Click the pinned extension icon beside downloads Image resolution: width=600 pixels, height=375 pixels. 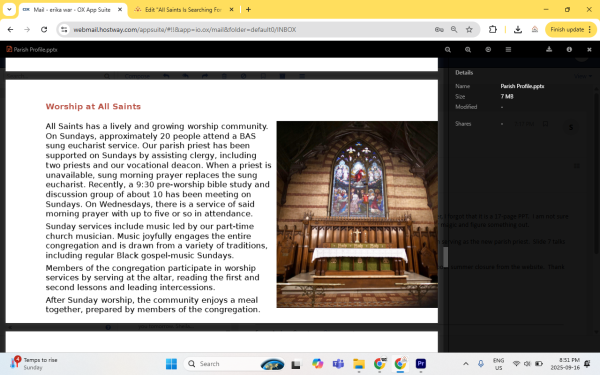point(535,29)
